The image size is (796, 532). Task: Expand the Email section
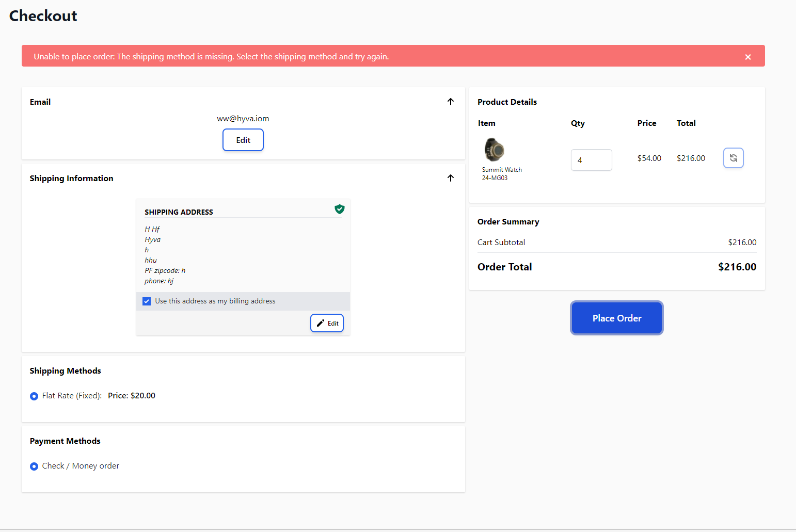pyautogui.click(x=40, y=102)
